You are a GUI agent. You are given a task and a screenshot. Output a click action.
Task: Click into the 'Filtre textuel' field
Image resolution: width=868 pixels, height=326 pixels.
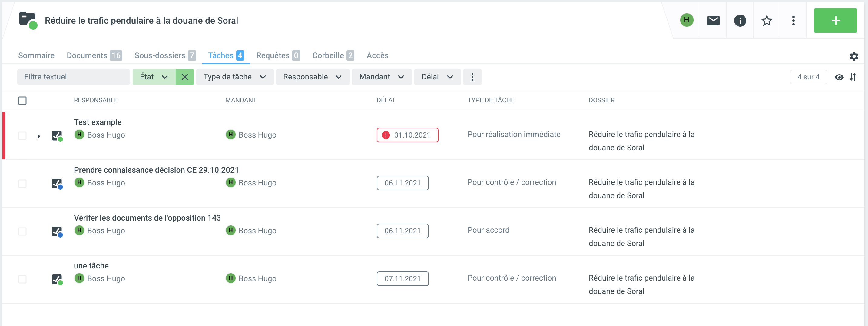coord(73,77)
